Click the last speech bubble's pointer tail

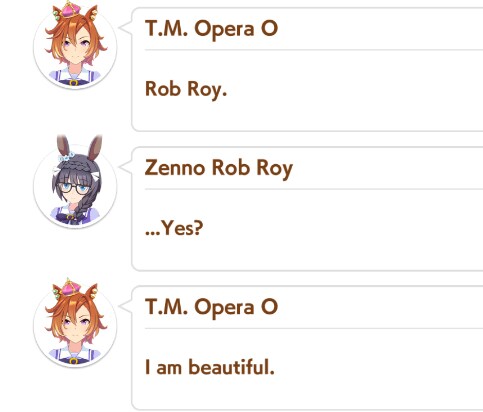pos(125,306)
